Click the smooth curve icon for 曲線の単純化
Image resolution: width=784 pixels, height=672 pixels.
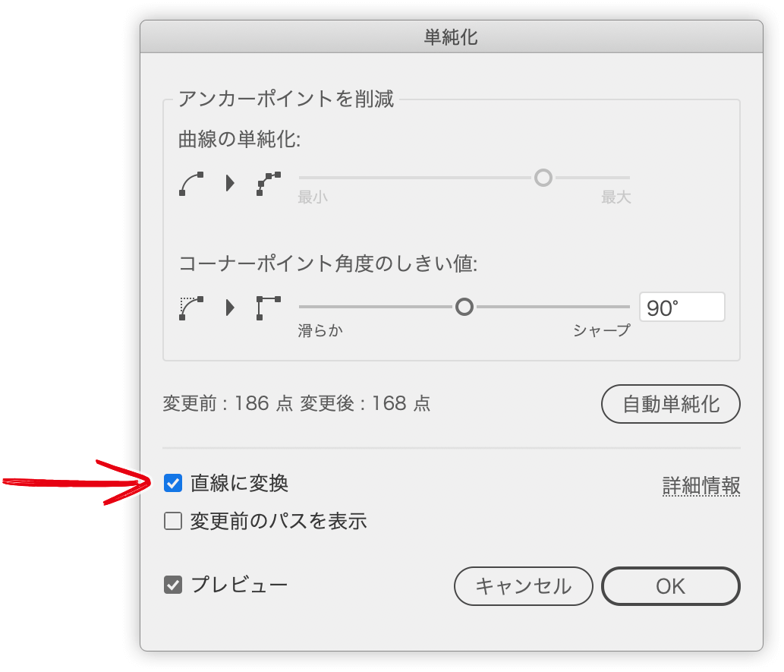coord(191,184)
